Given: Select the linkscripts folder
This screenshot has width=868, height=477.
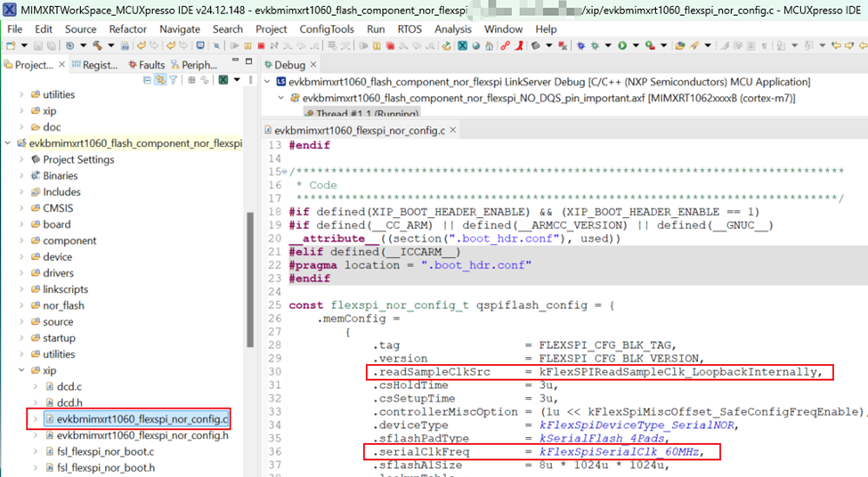Looking at the screenshot, I should point(65,289).
